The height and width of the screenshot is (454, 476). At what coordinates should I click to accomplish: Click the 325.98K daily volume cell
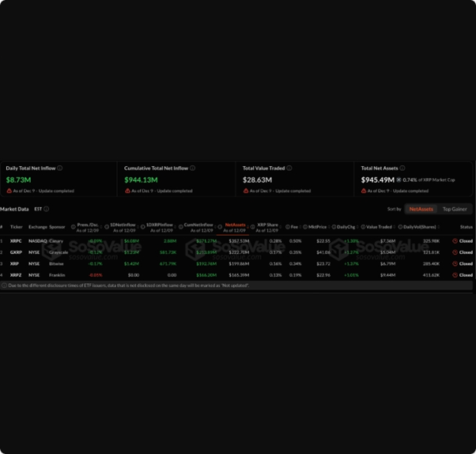coord(431,240)
